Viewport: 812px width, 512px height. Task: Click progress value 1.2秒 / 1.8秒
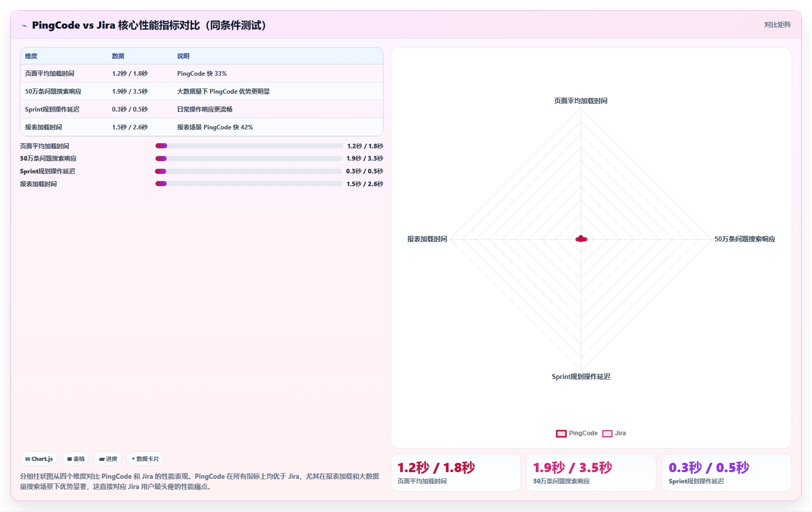click(365, 146)
